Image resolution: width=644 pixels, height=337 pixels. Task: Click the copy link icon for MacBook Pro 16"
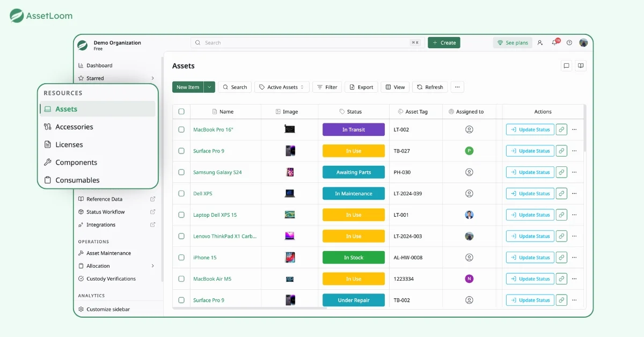click(561, 129)
